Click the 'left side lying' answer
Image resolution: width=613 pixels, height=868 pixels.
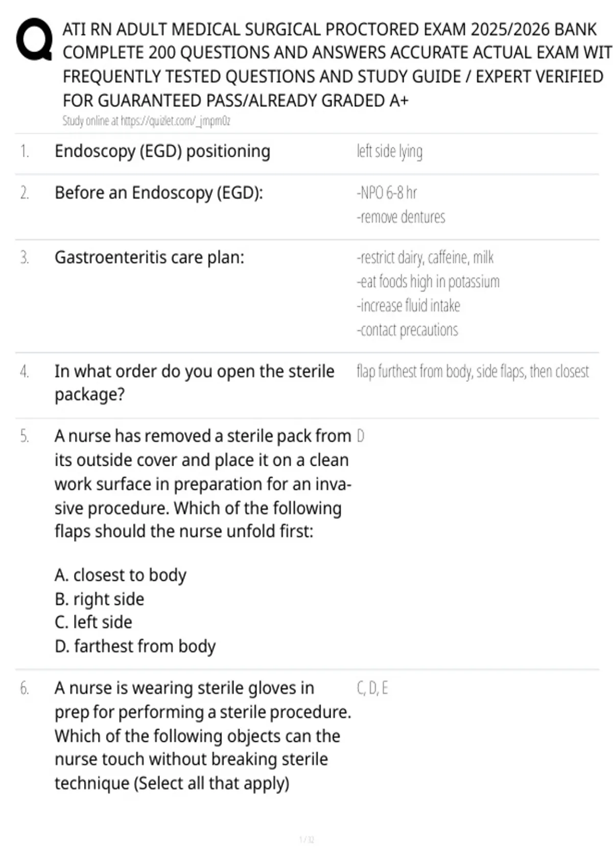click(389, 152)
